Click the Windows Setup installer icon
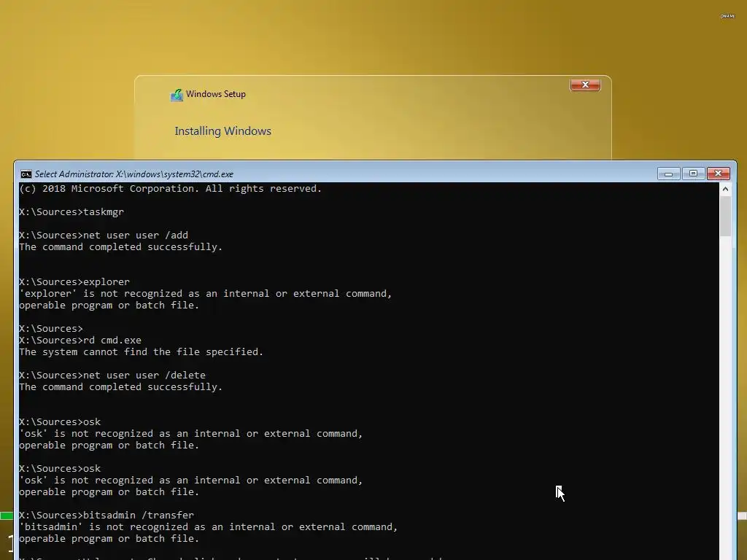Viewport: 747px width, 560px height. click(177, 95)
